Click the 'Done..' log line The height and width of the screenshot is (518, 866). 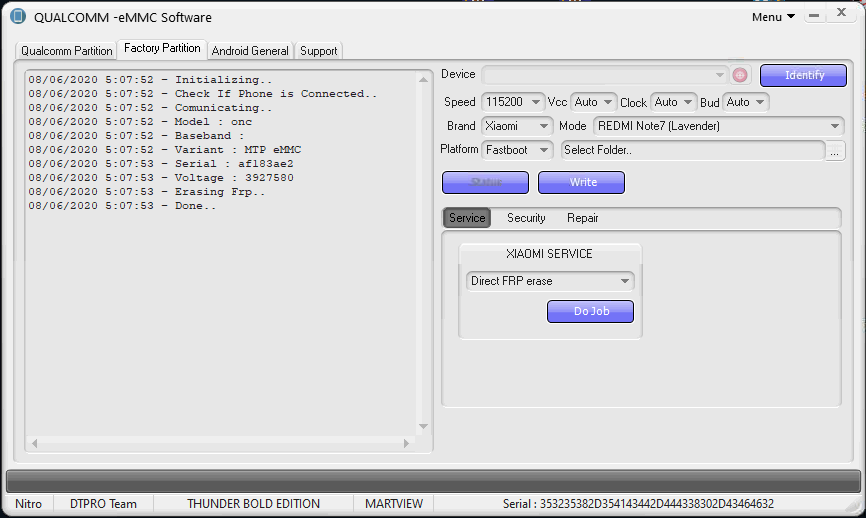[x=123, y=205]
